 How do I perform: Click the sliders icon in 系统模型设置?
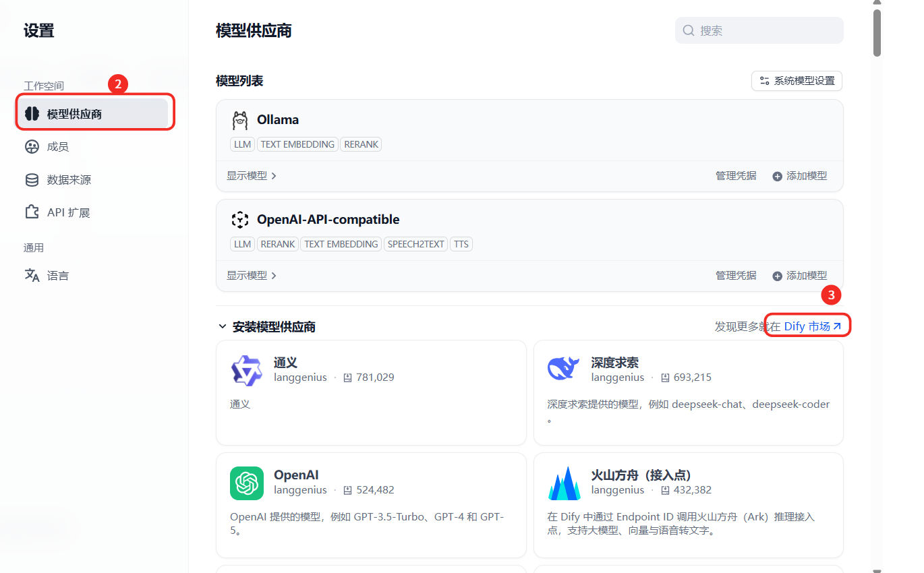click(x=764, y=81)
